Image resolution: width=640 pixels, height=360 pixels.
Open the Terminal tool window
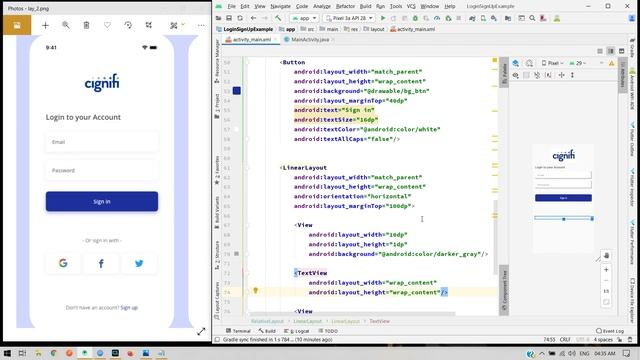tap(238, 331)
